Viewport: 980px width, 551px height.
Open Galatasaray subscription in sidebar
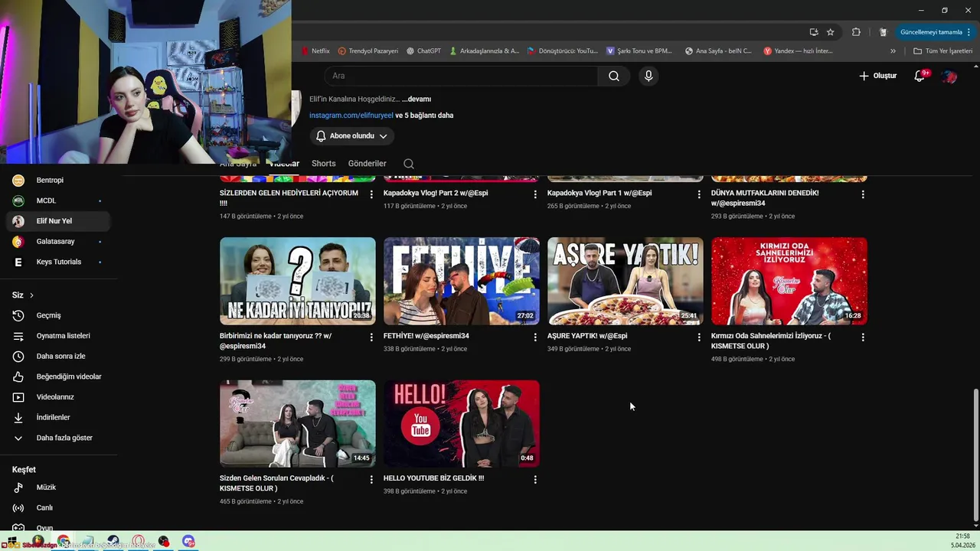[58, 242]
